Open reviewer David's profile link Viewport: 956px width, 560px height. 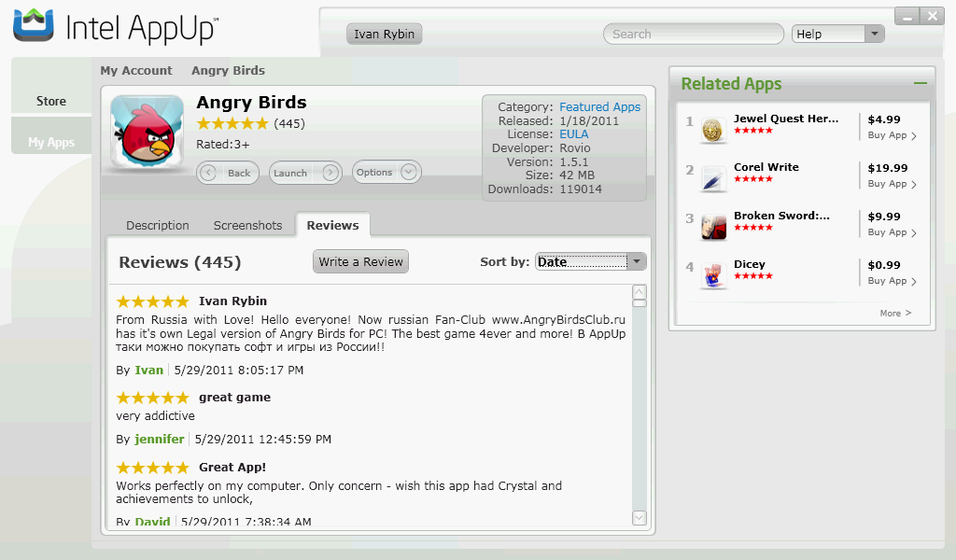tap(152, 522)
